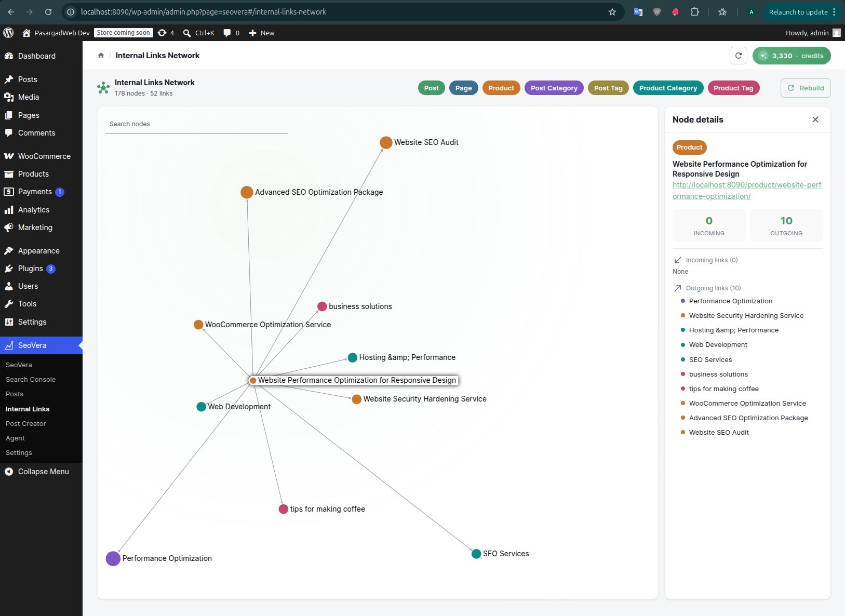Click the breadcrumb home icon
This screenshot has height=616, width=845.
pyautogui.click(x=101, y=56)
